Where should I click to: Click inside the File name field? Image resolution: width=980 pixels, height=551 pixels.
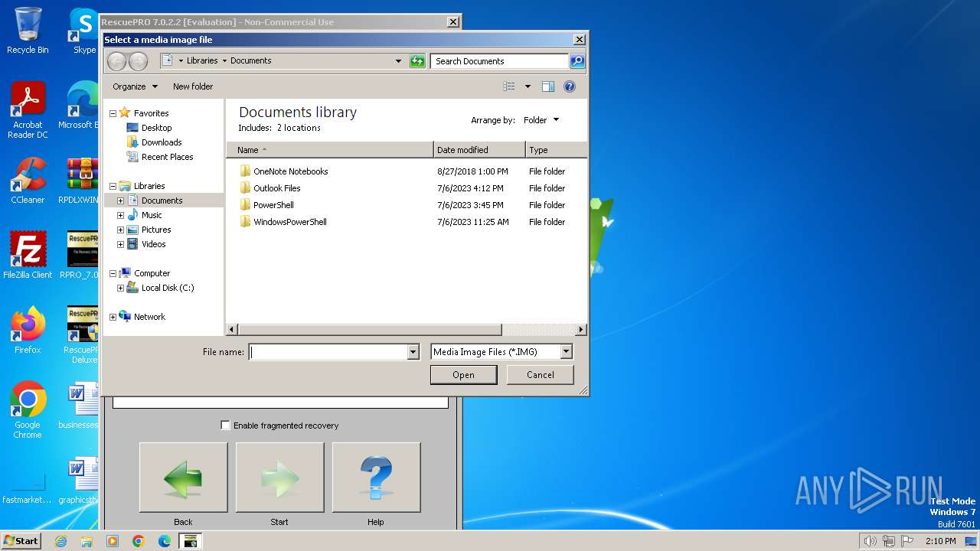[x=328, y=352]
